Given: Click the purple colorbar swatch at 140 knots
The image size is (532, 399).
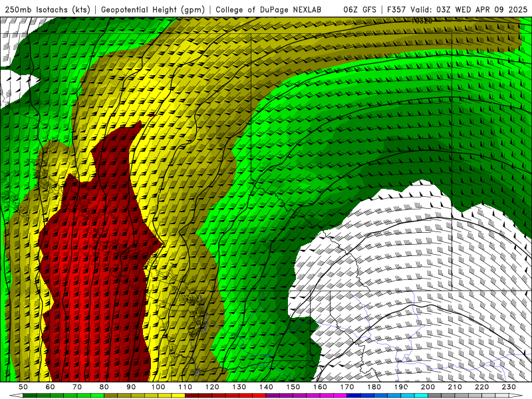Looking at the screenshot, I should (x=273, y=396).
